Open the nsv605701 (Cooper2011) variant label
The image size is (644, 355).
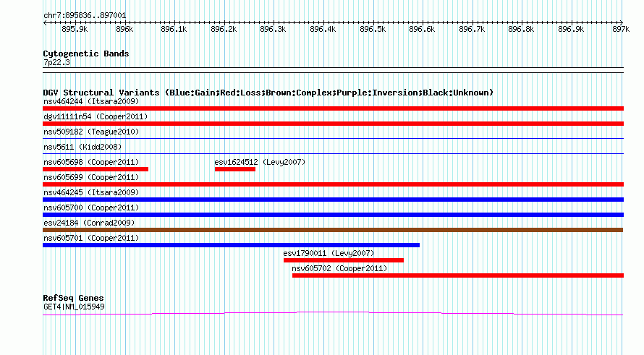point(91,238)
